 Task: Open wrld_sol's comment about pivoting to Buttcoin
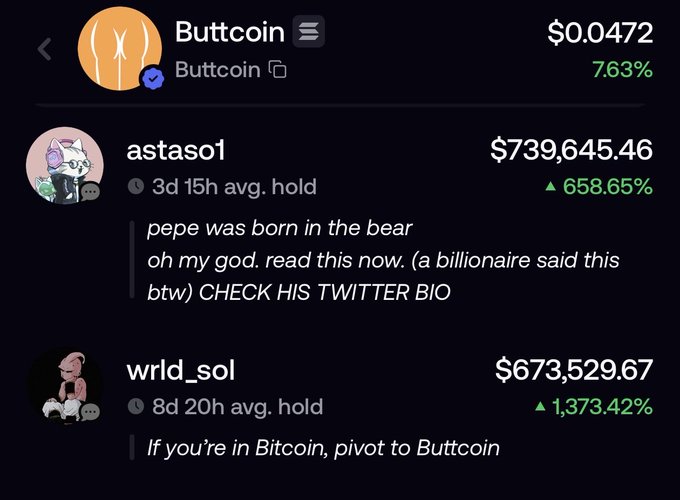tap(322, 446)
